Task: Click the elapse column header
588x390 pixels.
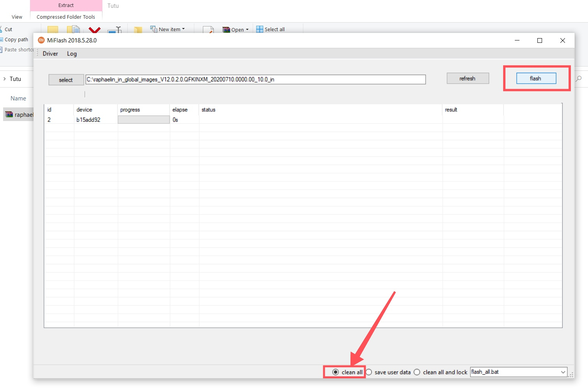Action: pos(184,110)
